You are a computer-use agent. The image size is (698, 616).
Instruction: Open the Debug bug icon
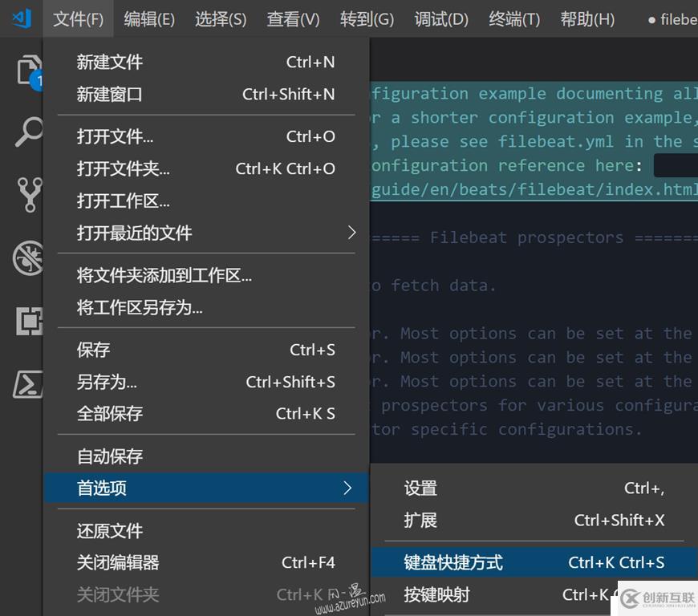tap(29, 257)
